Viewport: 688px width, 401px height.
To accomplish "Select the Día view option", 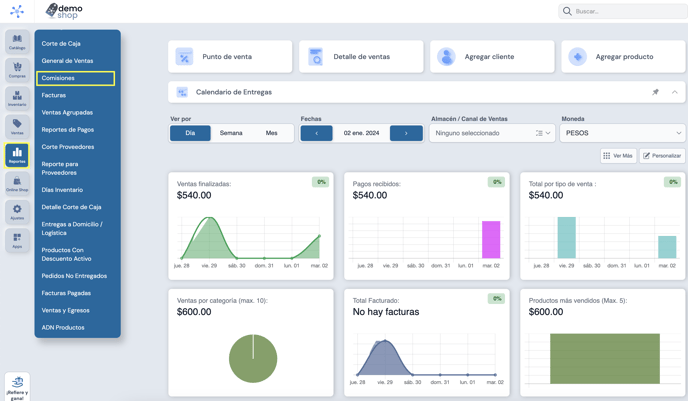I will 190,133.
